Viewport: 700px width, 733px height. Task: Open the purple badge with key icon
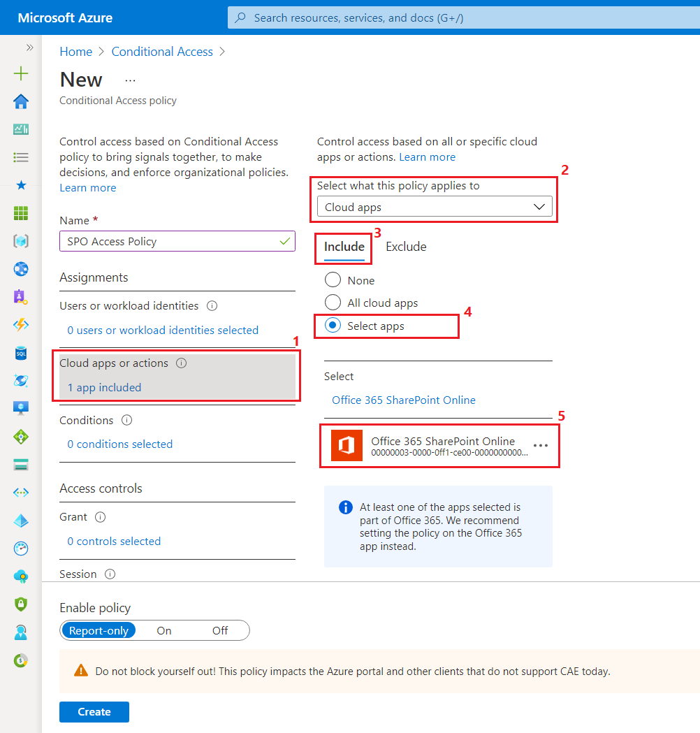[x=20, y=297]
